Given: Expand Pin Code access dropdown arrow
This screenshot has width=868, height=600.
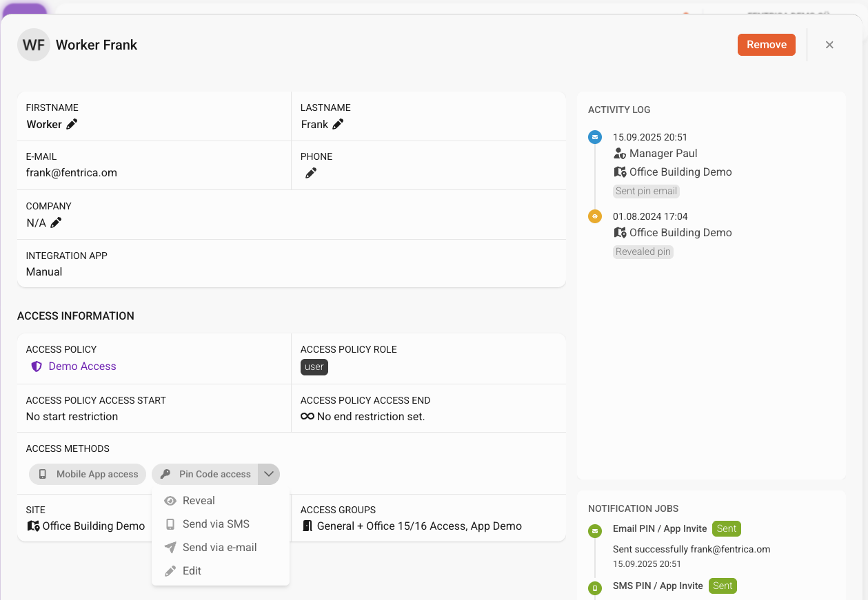Looking at the screenshot, I should coord(269,474).
